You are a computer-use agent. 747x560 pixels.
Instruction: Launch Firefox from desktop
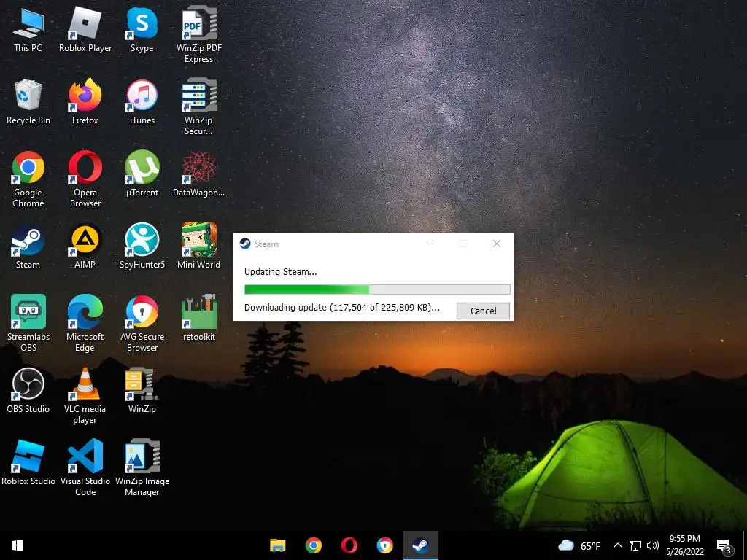85,102
